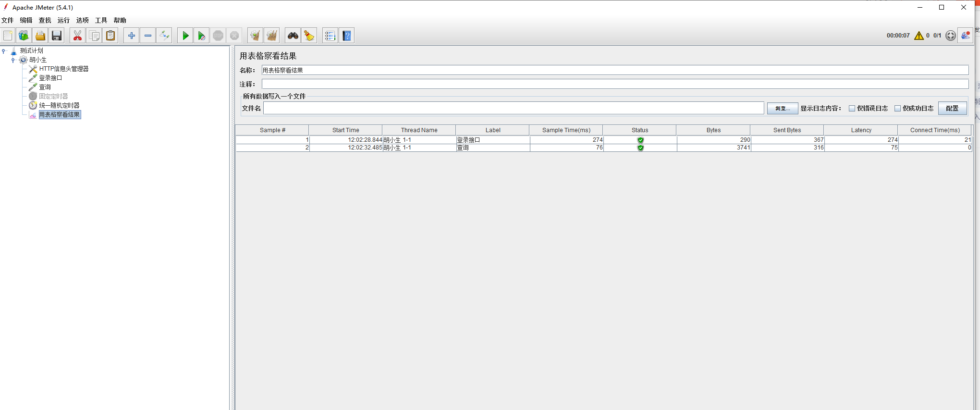The image size is (980, 410).
Task: Click the Status column header
Action: click(x=640, y=130)
